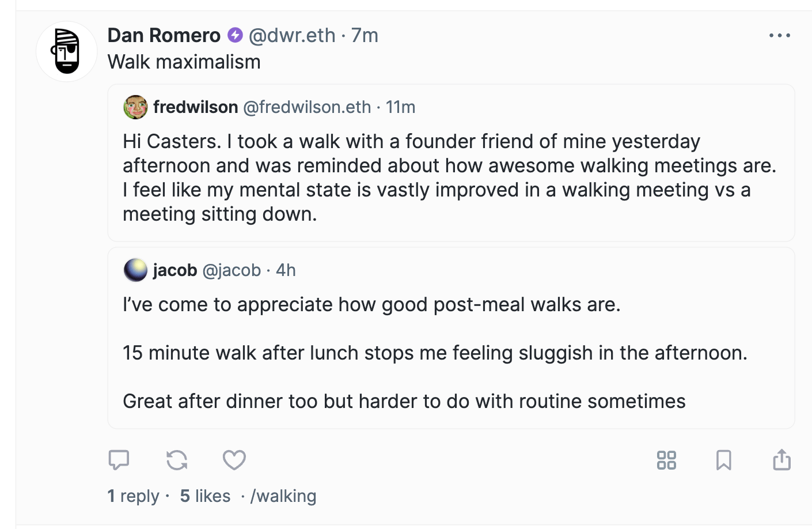Viewport: 812px width, 529px height.
Task: Open fredwilson's quoted cast about walking meetings
Action: point(449,177)
